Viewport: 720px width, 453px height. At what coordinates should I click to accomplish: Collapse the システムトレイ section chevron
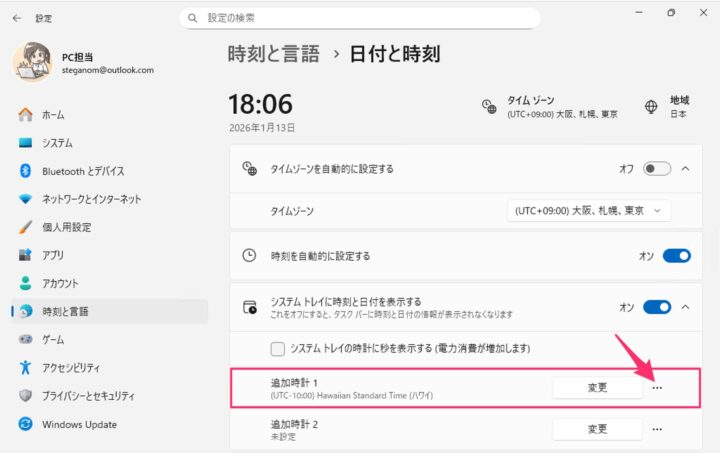click(686, 307)
